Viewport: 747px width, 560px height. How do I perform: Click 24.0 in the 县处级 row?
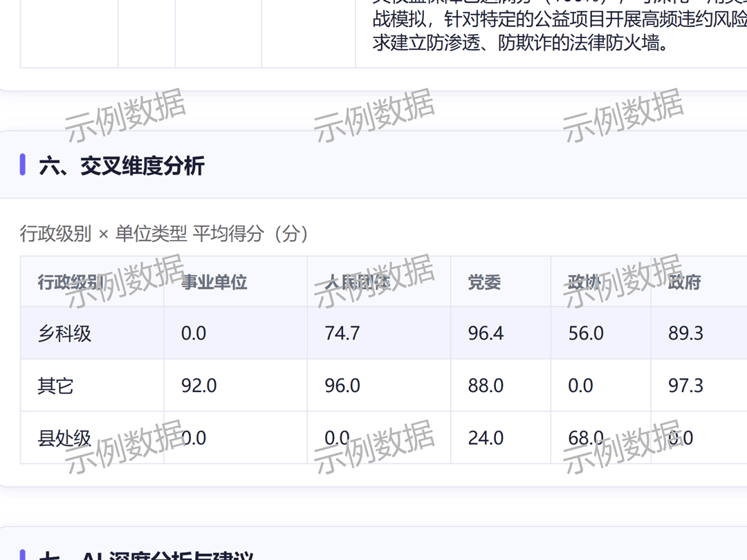tap(486, 438)
